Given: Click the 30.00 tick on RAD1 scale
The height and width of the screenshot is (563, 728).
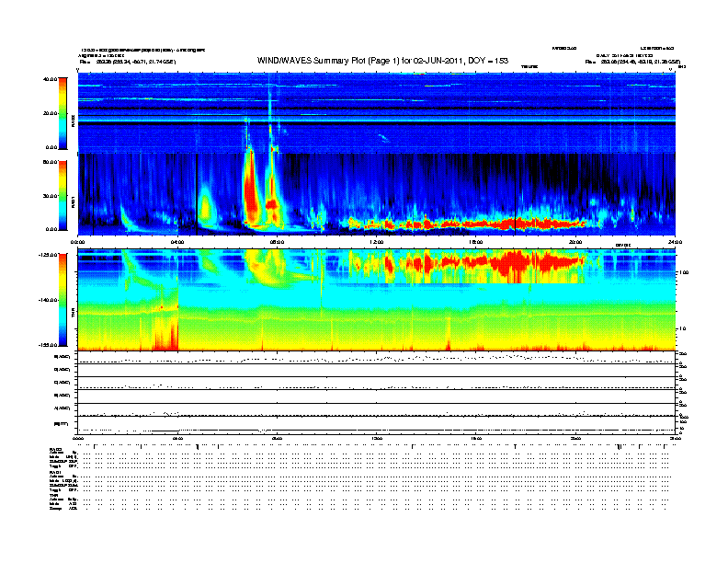Looking at the screenshot, I should click(50, 196).
